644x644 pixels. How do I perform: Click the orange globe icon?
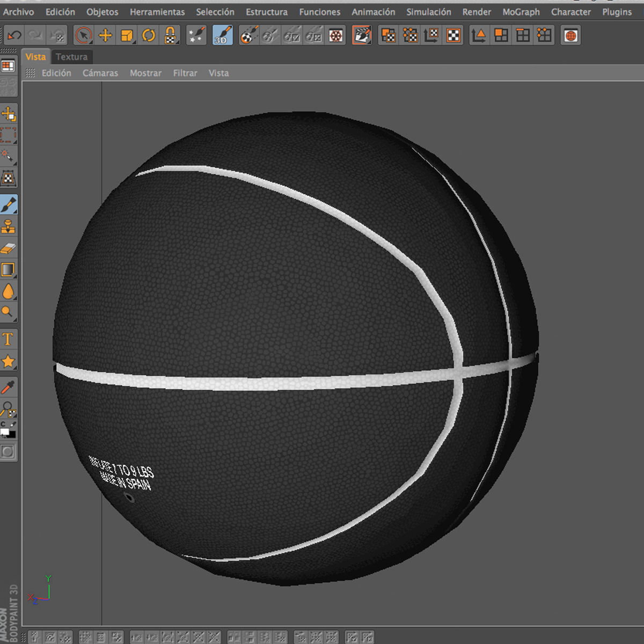pyautogui.click(x=570, y=35)
